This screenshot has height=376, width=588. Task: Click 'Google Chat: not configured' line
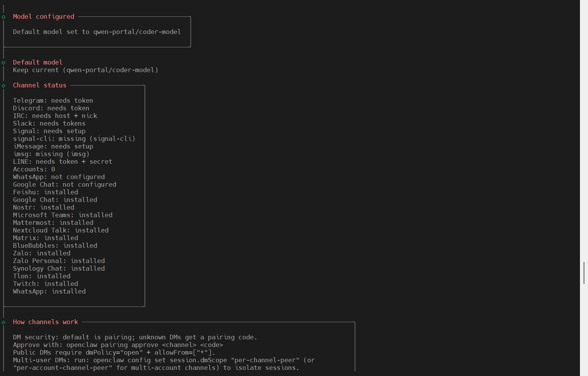pyautogui.click(x=65, y=184)
